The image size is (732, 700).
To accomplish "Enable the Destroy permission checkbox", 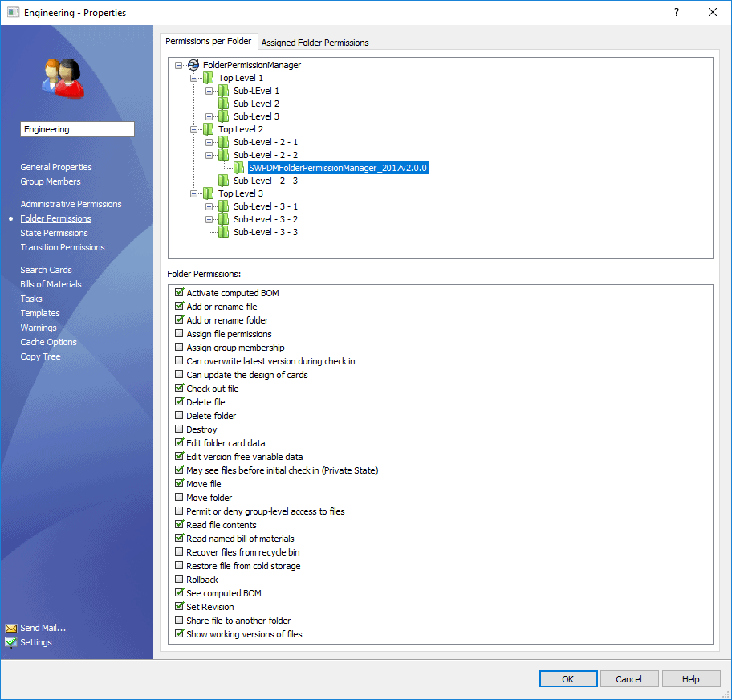I will coord(179,429).
